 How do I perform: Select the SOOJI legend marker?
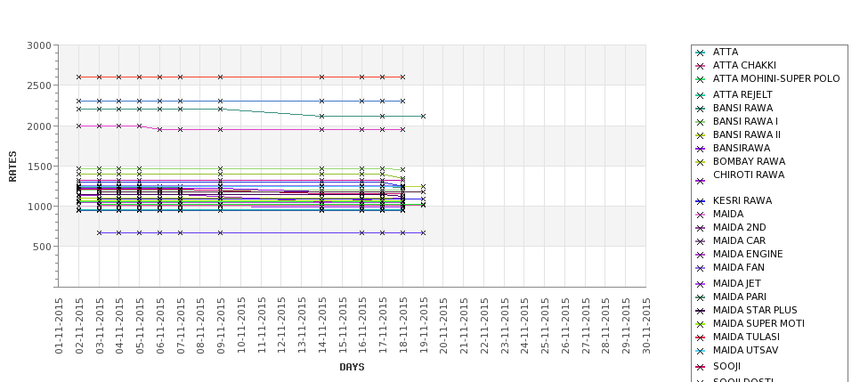point(701,367)
